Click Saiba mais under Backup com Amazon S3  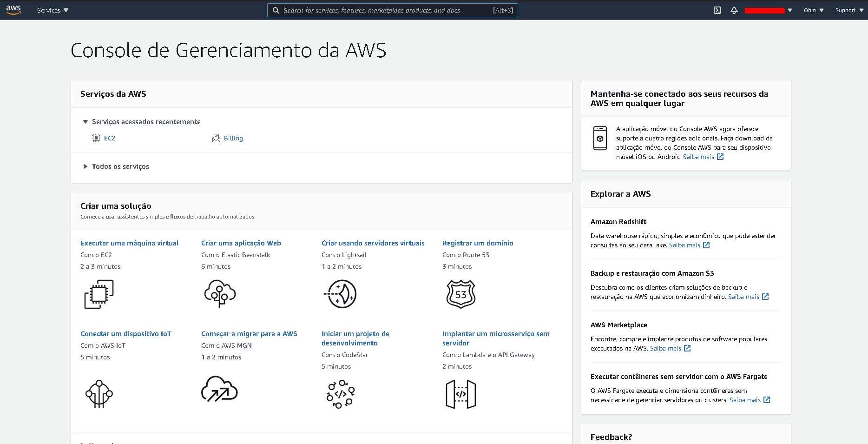pos(743,297)
